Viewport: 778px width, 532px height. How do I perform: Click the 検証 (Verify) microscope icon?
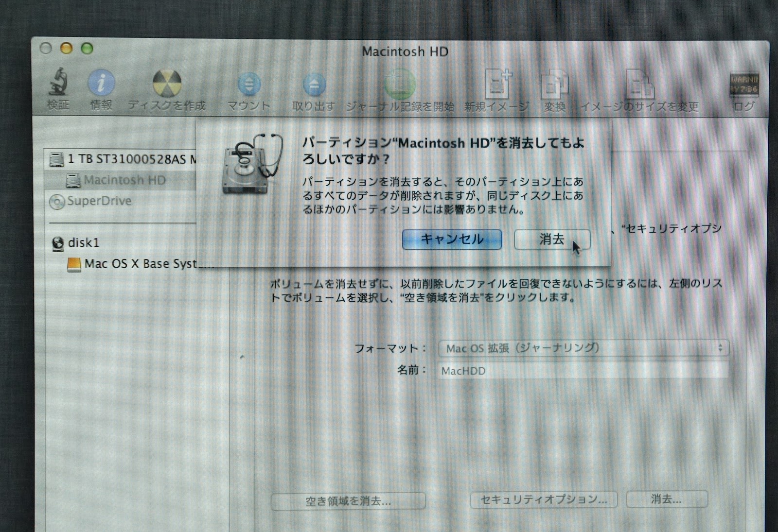tap(58, 82)
